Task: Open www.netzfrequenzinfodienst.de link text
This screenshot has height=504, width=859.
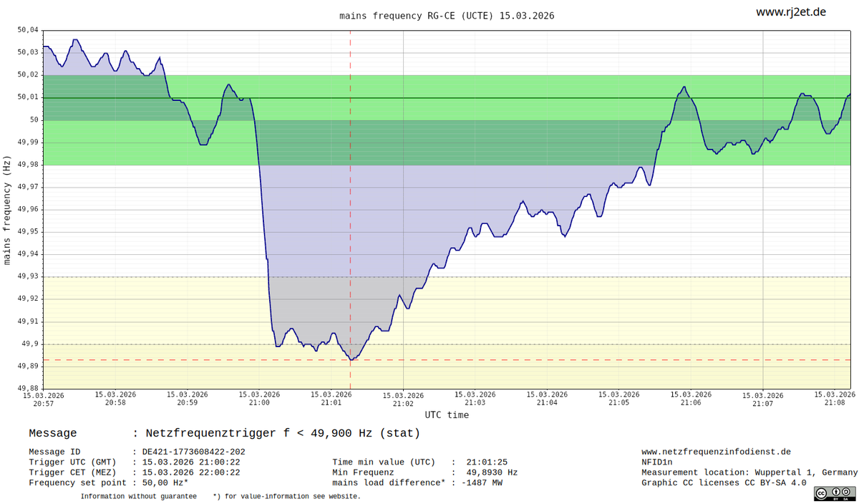Action: coord(716,452)
